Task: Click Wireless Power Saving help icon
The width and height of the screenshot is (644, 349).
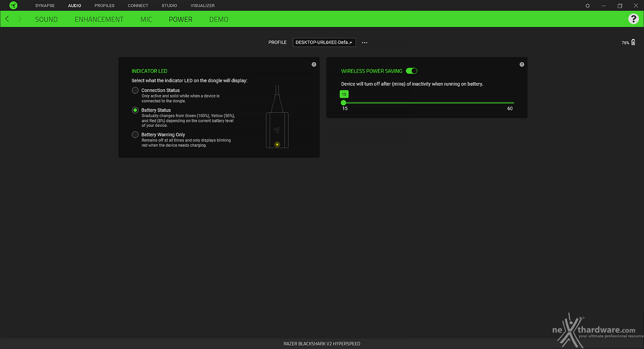Action: [x=522, y=64]
